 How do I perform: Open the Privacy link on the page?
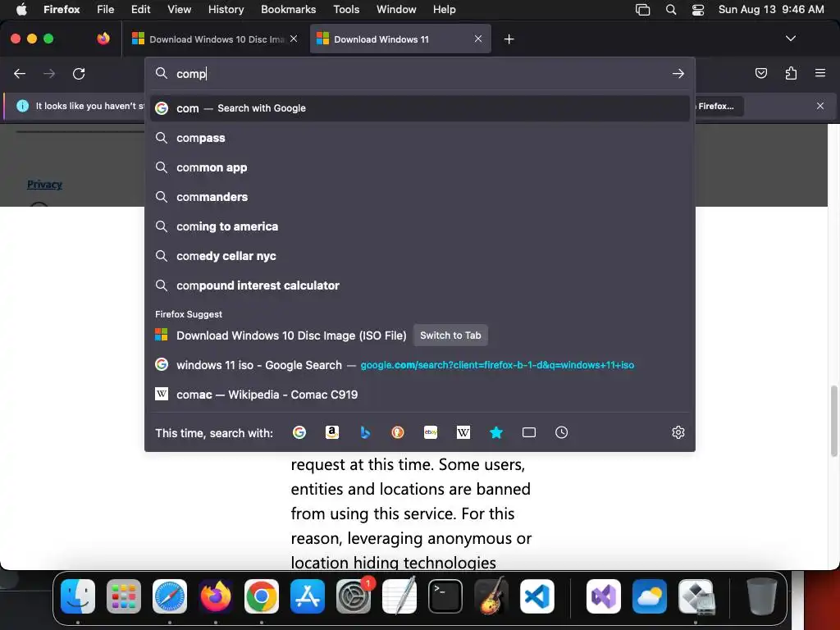[x=44, y=185]
